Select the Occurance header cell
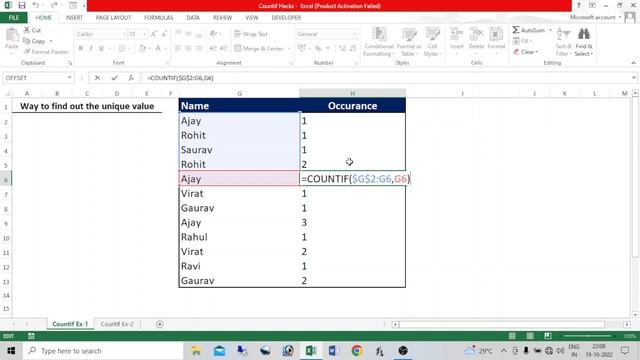This screenshot has height=360, width=640. [x=353, y=106]
